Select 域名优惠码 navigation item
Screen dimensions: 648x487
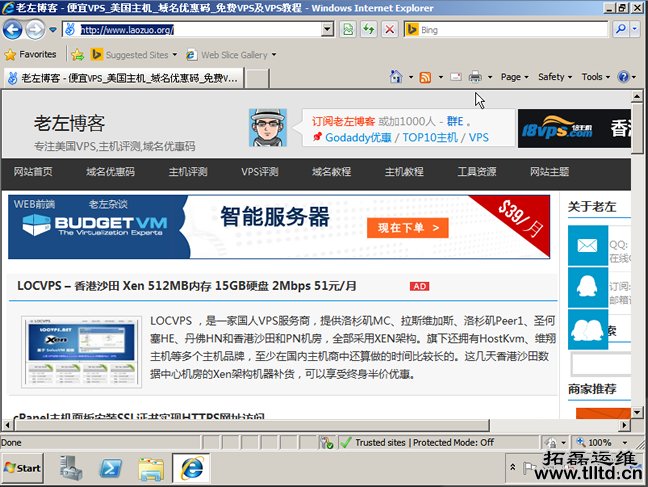[x=110, y=172]
